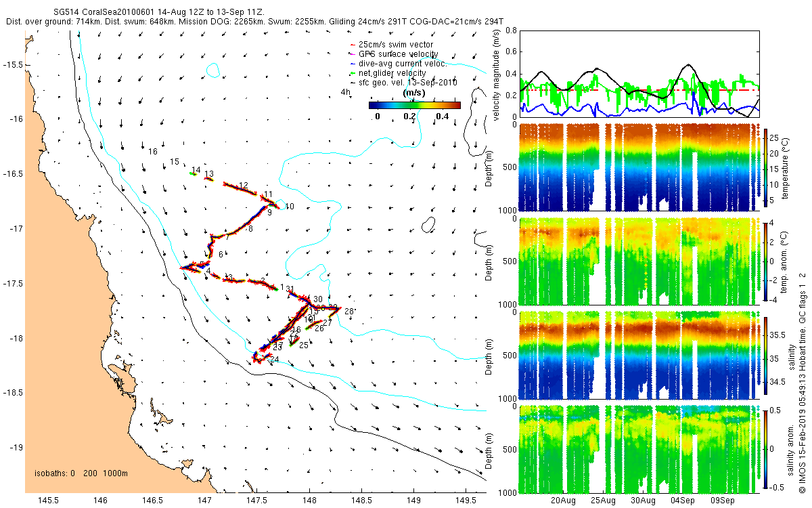Viewport: 812px width, 508px height.
Task: Click dive label 11 on the glider track
Action: tap(268, 194)
